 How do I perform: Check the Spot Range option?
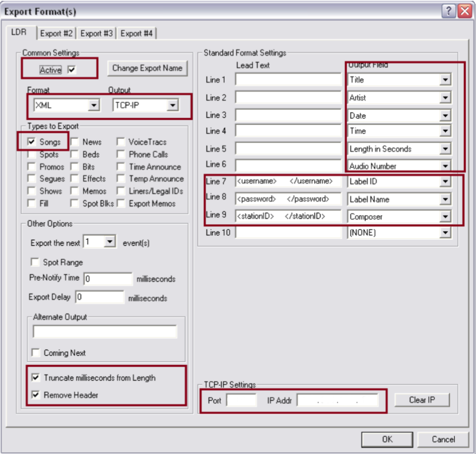click(35, 262)
